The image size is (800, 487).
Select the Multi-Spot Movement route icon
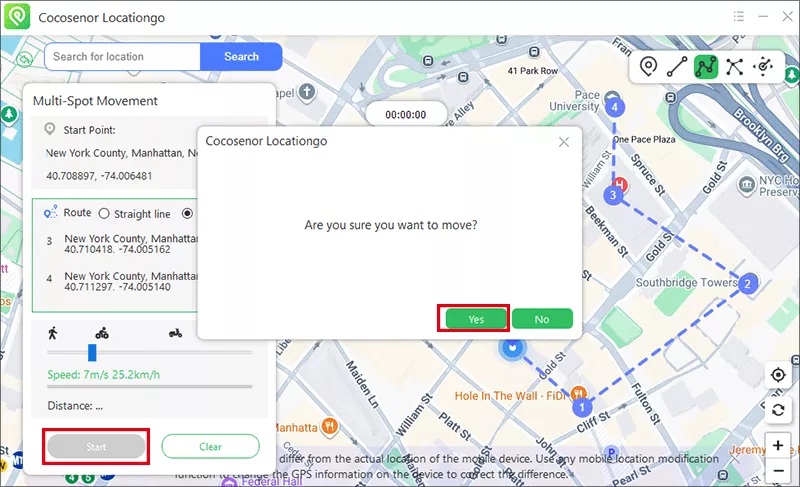click(x=706, y=67)
